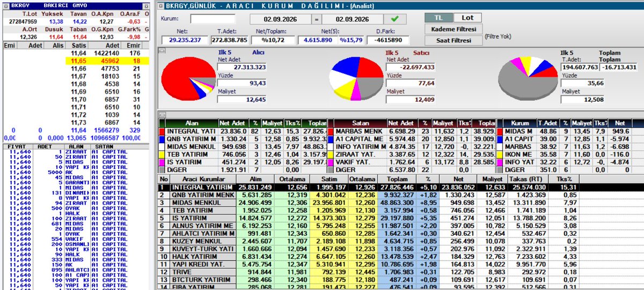
Task: Switch values to Lot mode
Action: click(x=467, y=18)
